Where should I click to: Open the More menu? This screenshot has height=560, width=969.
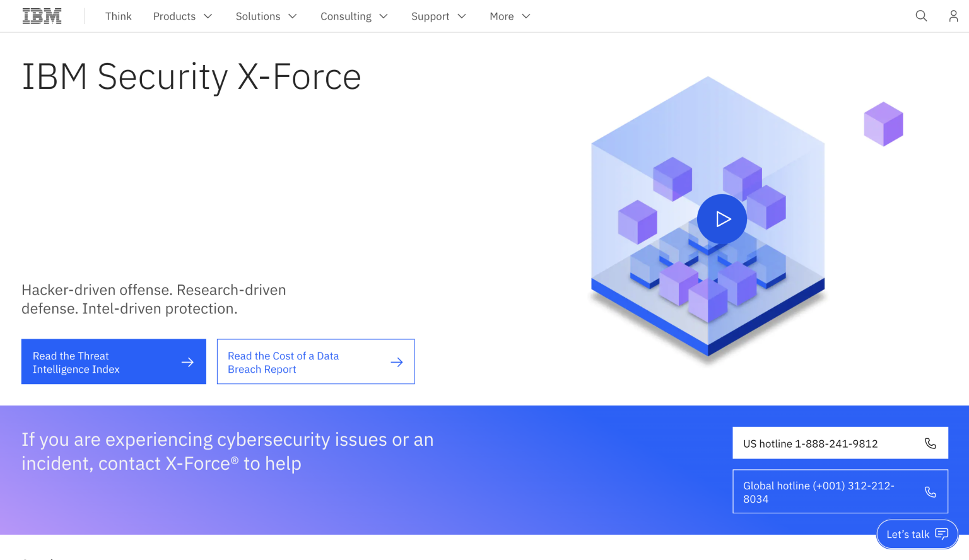coord(510,16)
